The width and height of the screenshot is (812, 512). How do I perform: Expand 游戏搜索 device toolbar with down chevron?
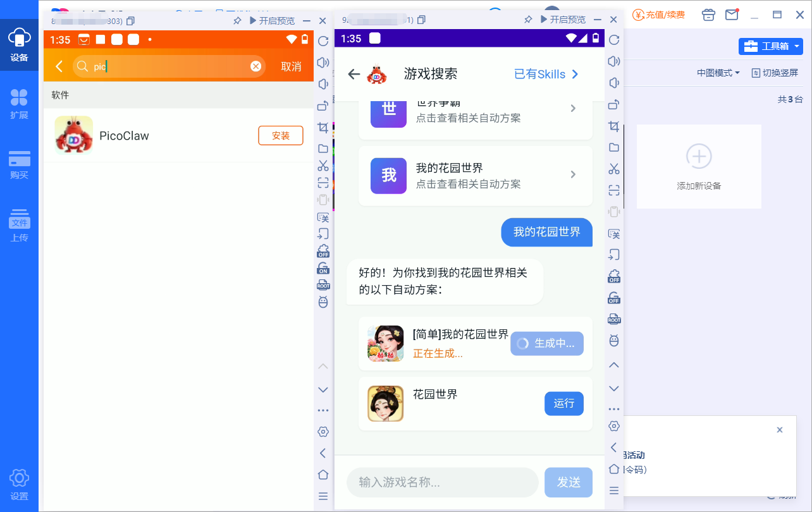[613, 388]
